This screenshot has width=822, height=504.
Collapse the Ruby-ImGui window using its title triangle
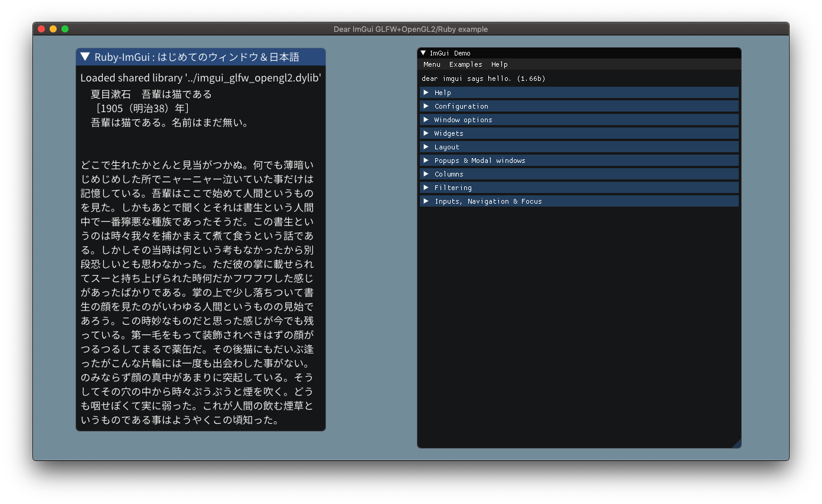coord(85,57)
